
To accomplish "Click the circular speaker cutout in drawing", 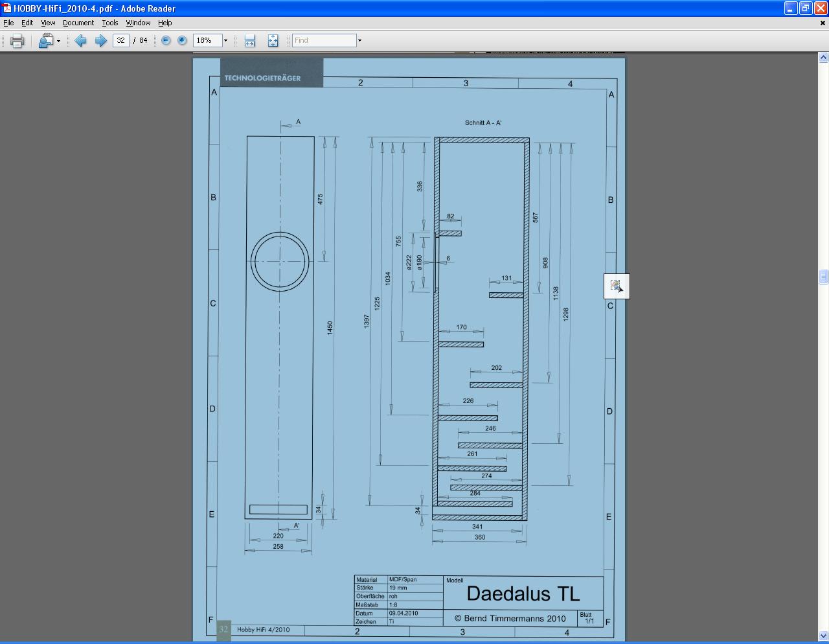I will 280,261.
